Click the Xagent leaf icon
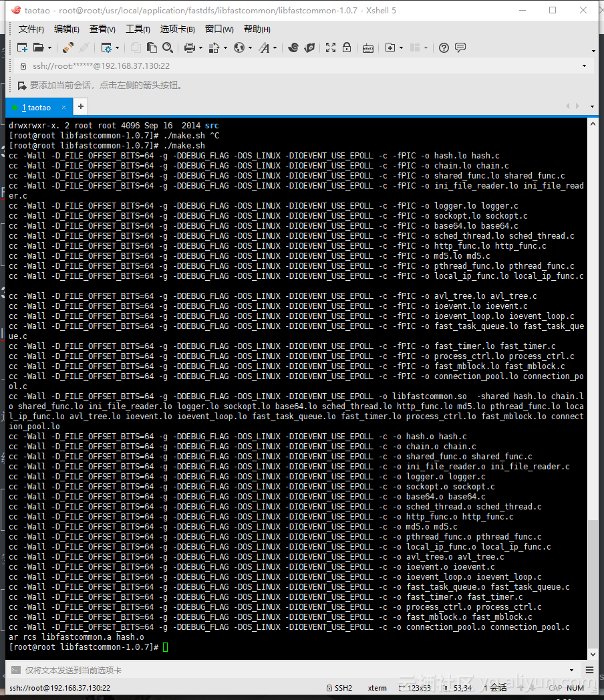This screenshot has height=700, width=604. point(309,47)
